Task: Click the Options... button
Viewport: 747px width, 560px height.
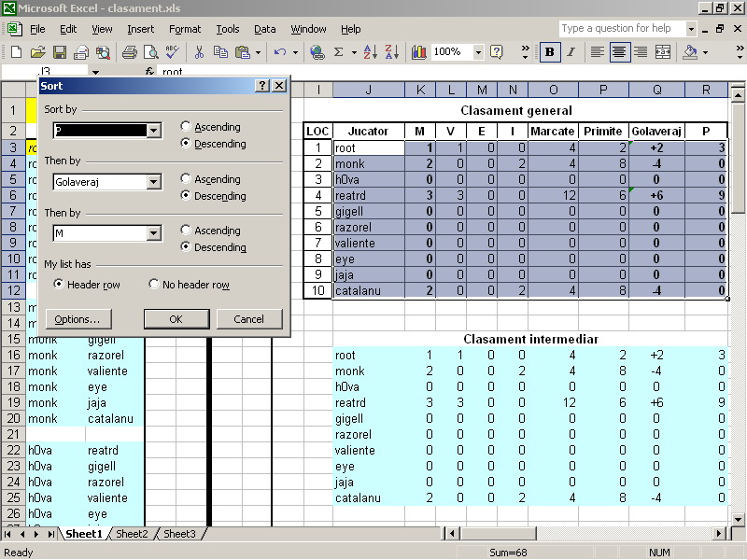Action: coord(78,319)
